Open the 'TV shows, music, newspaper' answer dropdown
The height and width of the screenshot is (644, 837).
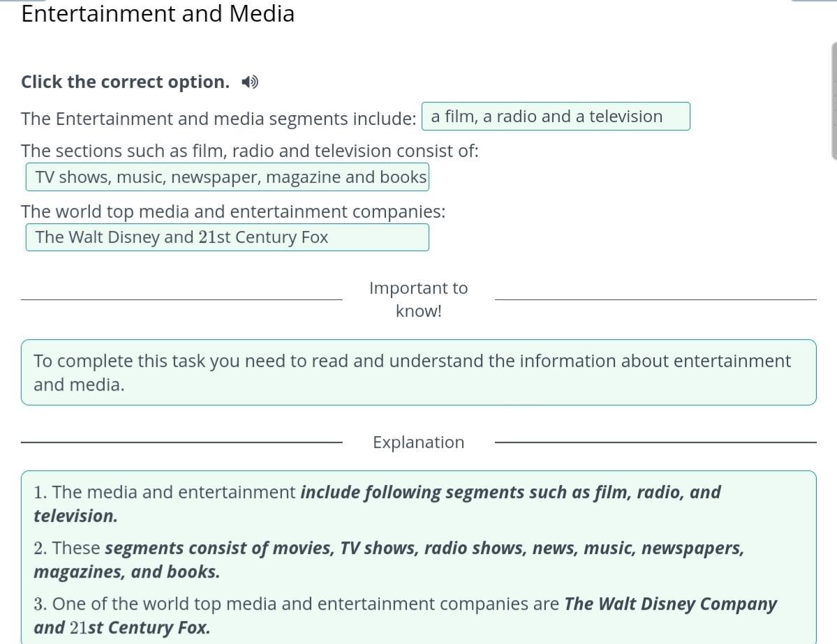click(228, 177)
